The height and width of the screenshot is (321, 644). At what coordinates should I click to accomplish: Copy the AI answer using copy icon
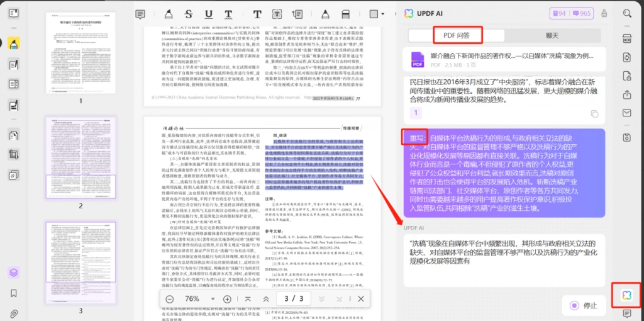594,113
